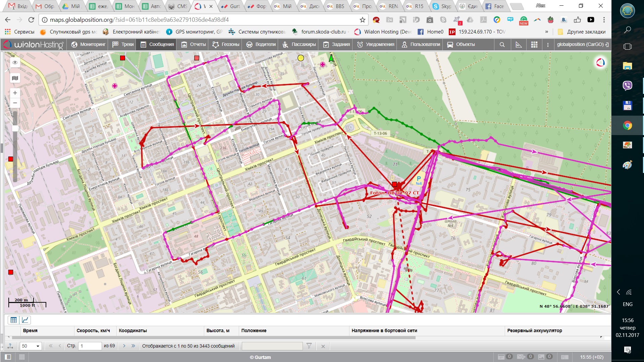Open the search tool in top bar

pos(502,45)
